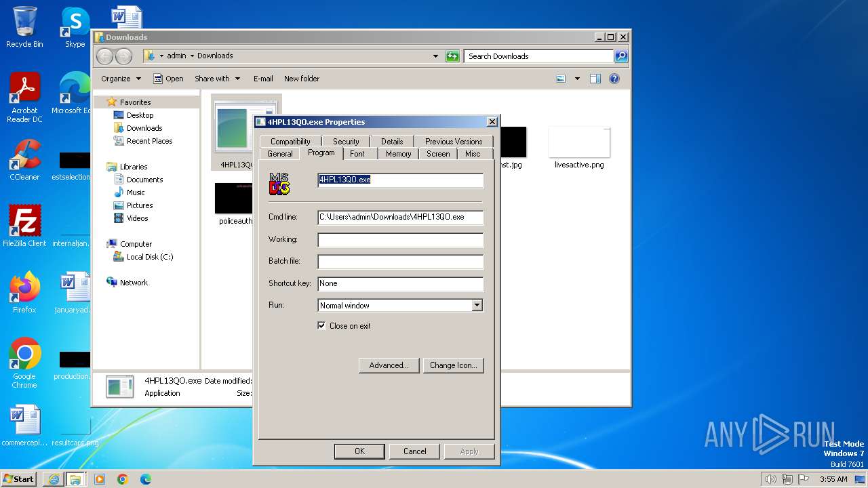Open commercepl Word document on desktop

(x=24, y=426)
